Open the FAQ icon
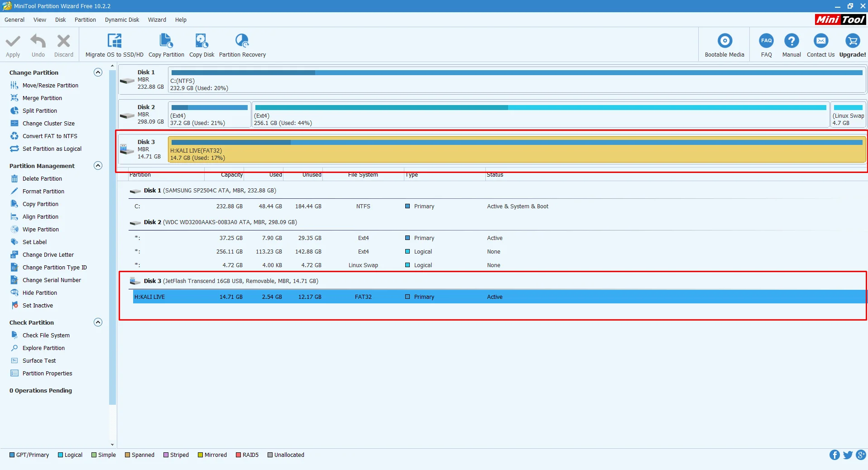 [766, 41]
